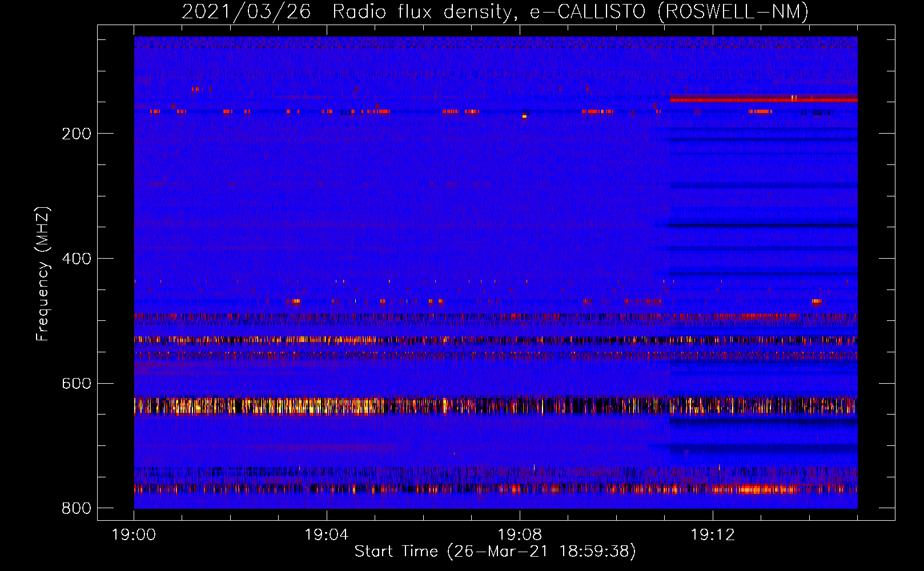Click the 19:12 time tick label
The image size is (924, 571).
point(713,535)
